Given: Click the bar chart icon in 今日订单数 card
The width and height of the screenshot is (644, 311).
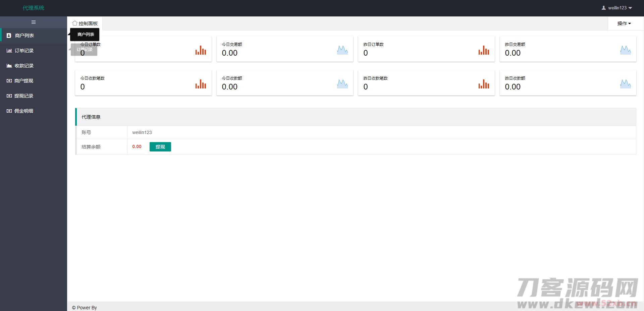Looking at the screenshot, I should point(201,50).
